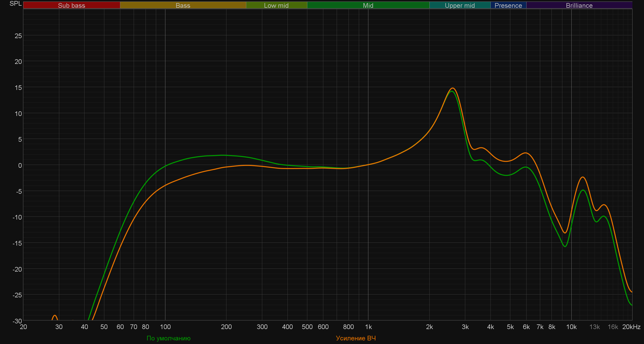Screen dimensions: 644x344
Task: Click the Upper mid band header
Action: [460, 5]
